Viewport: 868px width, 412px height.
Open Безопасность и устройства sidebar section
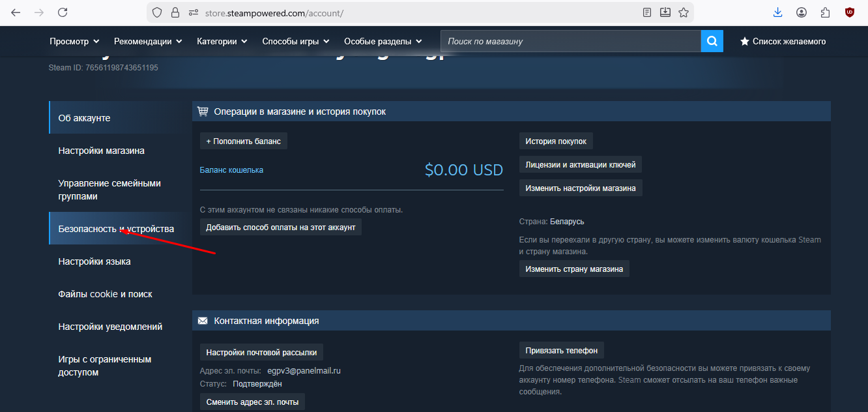click(116, 229)
